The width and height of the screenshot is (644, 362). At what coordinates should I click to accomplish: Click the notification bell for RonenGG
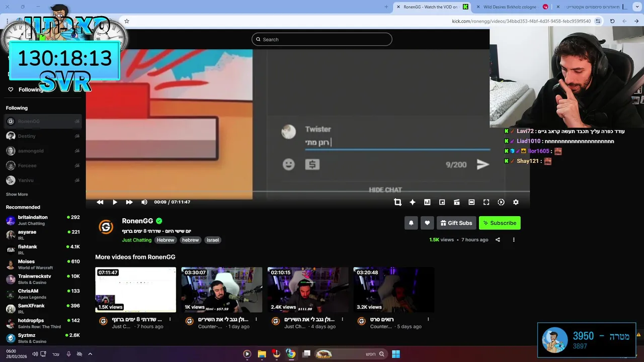tap(411, 223)
